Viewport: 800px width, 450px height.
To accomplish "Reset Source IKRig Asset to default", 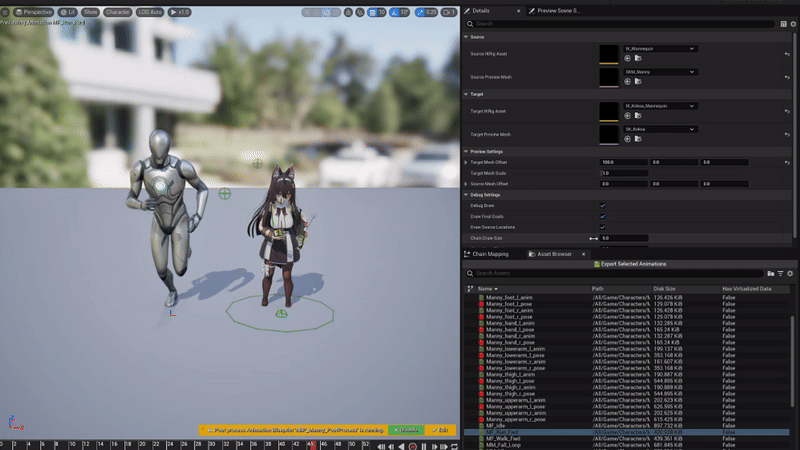I will [x=787, y=54].
